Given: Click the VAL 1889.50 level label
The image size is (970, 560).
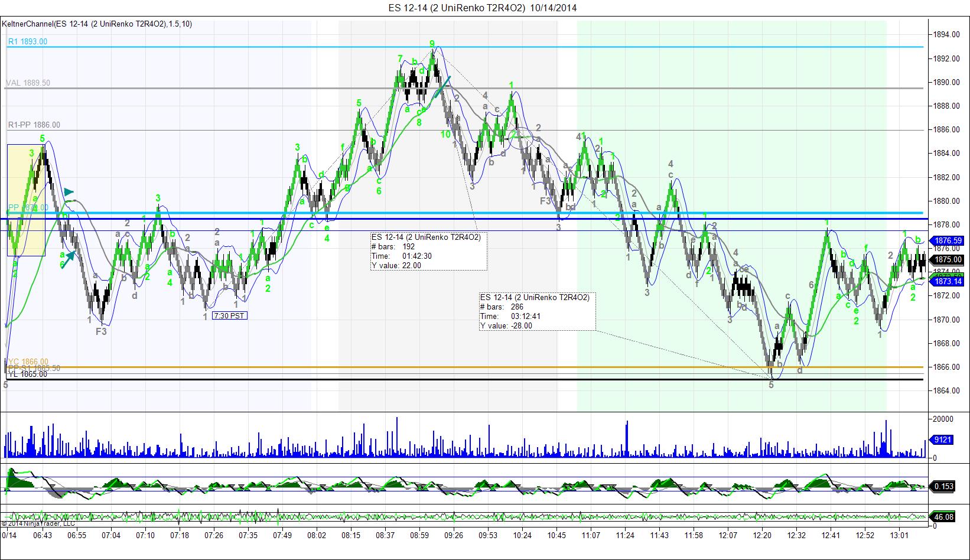Looking at the screenshot, I should pos(28,83).
